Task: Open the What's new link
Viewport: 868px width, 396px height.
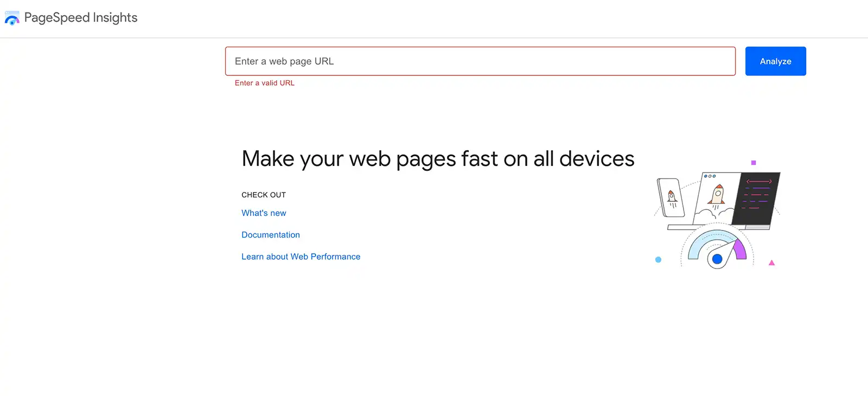Action: point(264,213)
